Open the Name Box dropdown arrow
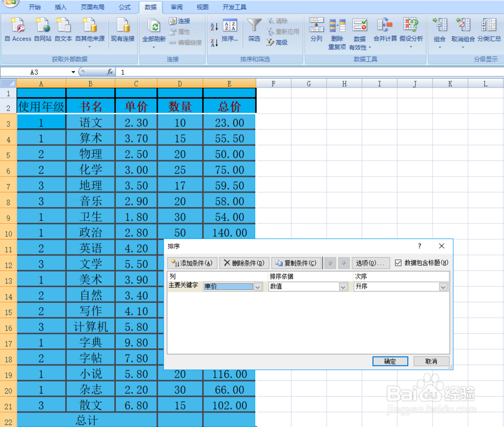This screenshot has width=504, height=427. [73, 72]
